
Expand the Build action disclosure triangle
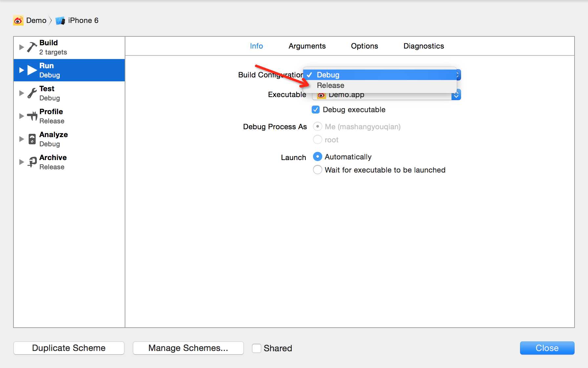point(22,47)
